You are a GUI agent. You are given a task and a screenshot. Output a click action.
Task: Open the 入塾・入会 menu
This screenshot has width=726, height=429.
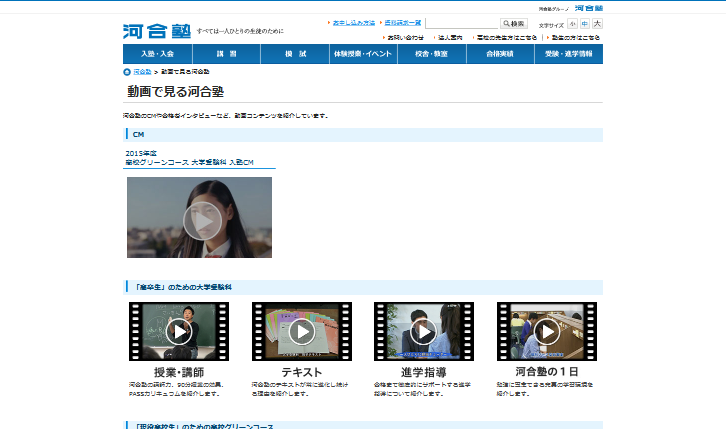tap(157, 54)
